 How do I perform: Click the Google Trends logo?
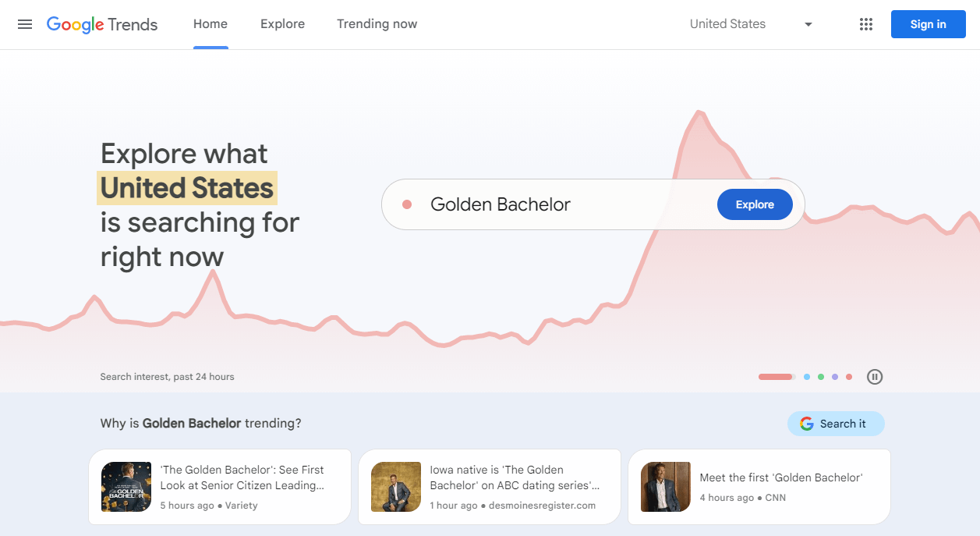102,24
